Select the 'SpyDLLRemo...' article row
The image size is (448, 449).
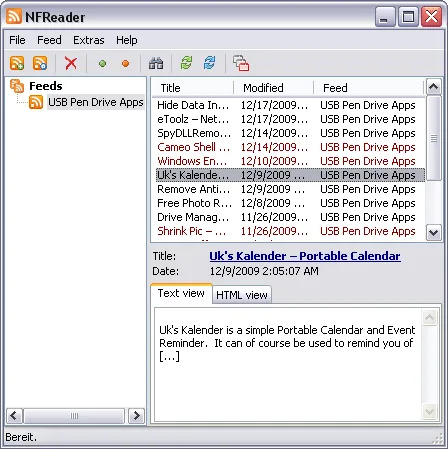click(x=291, y=133)
